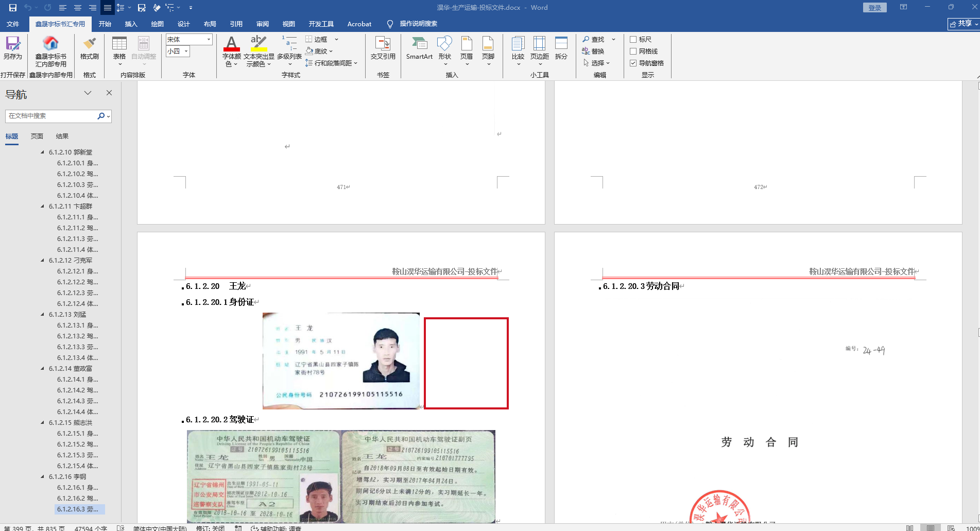Click the 另存为 save-as icon
The image size is (980, 531).
(x=13, y=48)
